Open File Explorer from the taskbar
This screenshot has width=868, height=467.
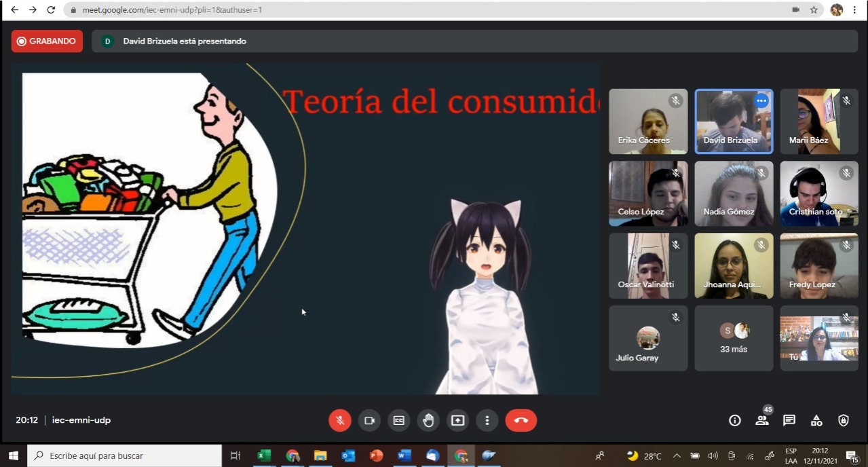320,455
